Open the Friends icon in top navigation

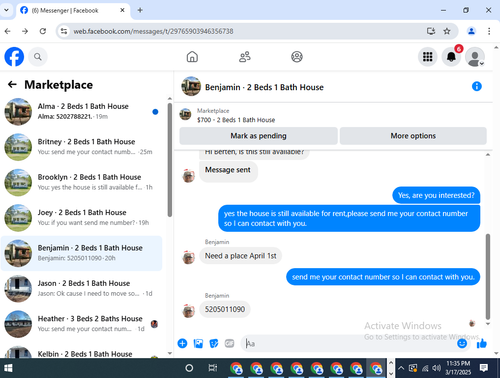coord(245,57)
